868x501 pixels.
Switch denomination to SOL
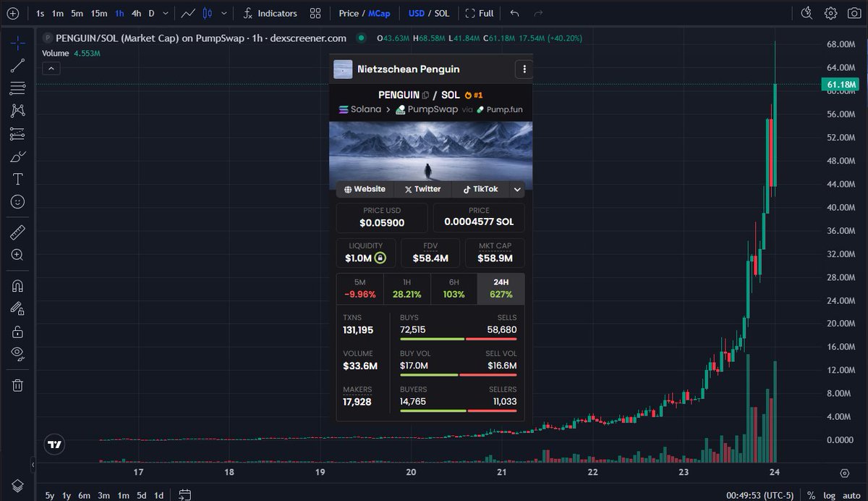point(442,13)
